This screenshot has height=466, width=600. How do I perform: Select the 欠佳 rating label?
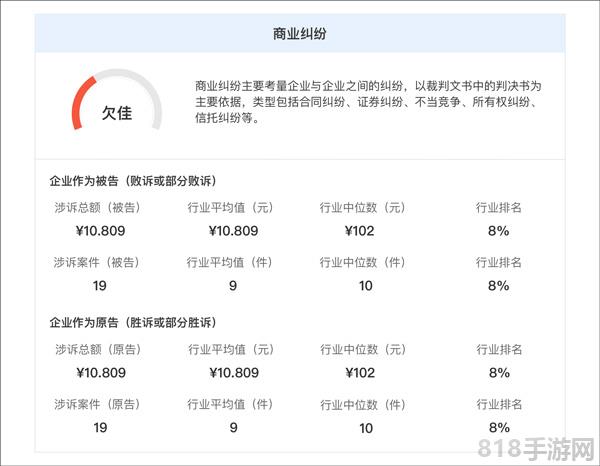[117, 113]
